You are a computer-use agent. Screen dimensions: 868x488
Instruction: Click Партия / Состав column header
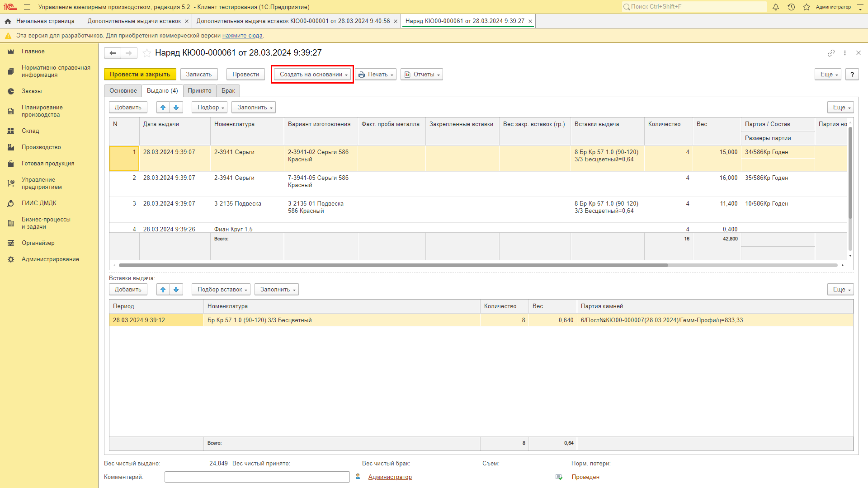point(778,124)
